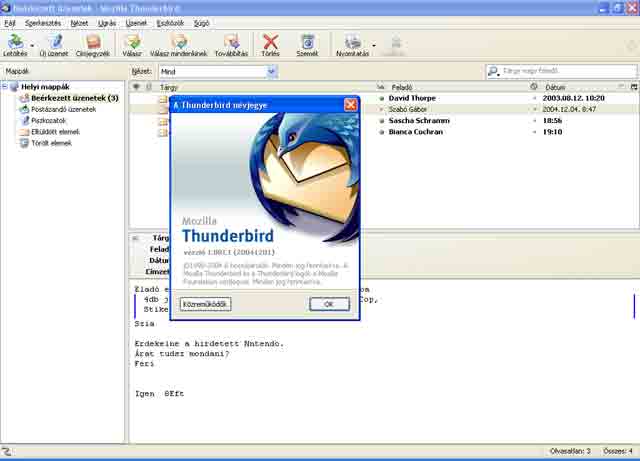Open the Üzenet menu
This screenshot has width=640, height=461.
point(136,23)
